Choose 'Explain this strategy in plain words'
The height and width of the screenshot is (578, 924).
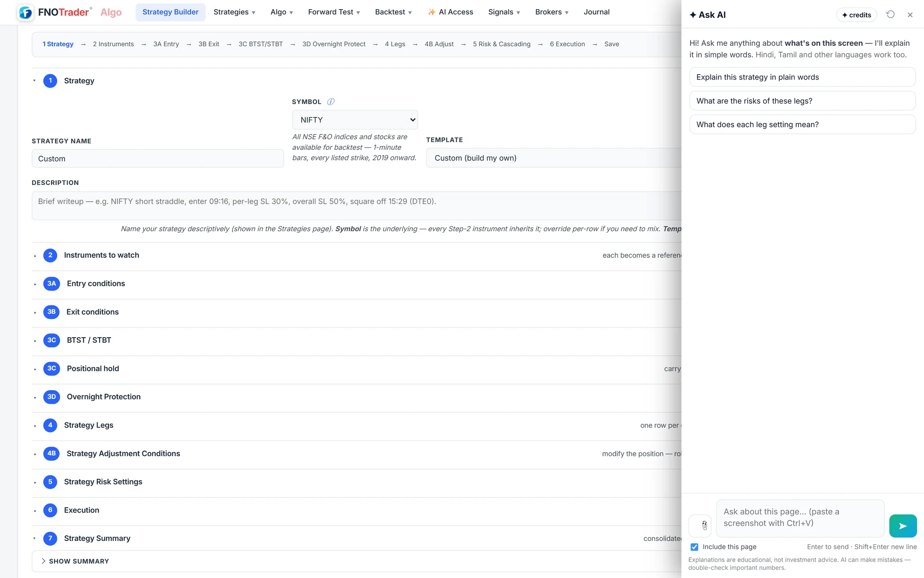[x=802, y=77]
